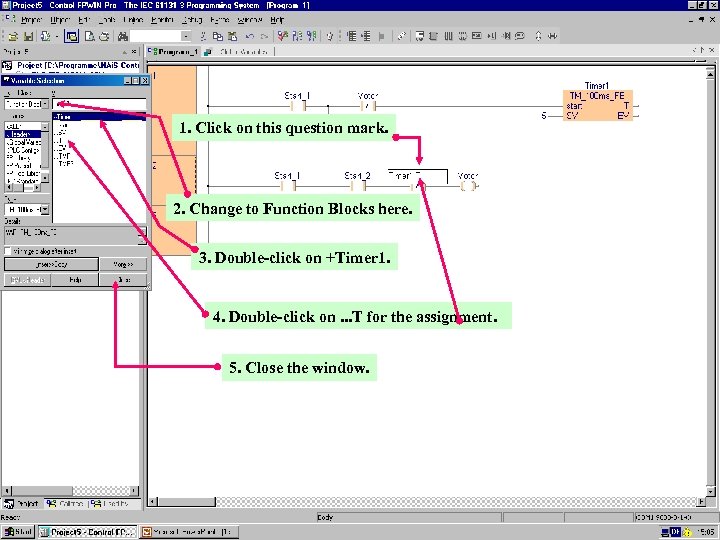
Task: Open the Monitor menu
Action: click(162, 20)
